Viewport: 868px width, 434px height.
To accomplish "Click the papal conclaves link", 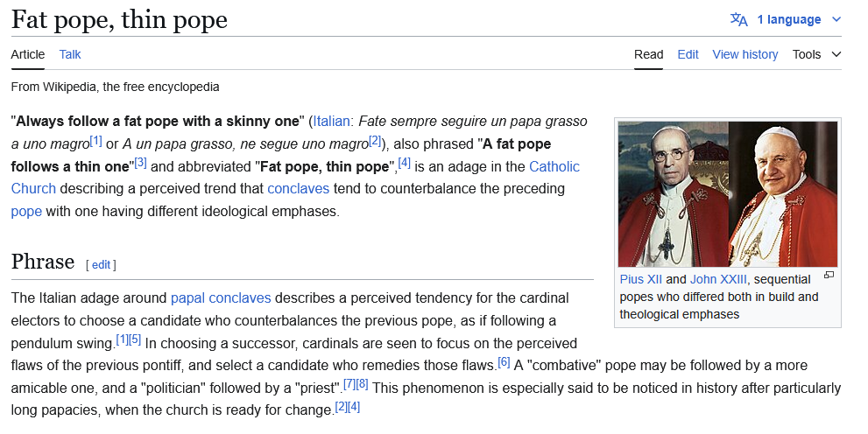I will point(221,297).
